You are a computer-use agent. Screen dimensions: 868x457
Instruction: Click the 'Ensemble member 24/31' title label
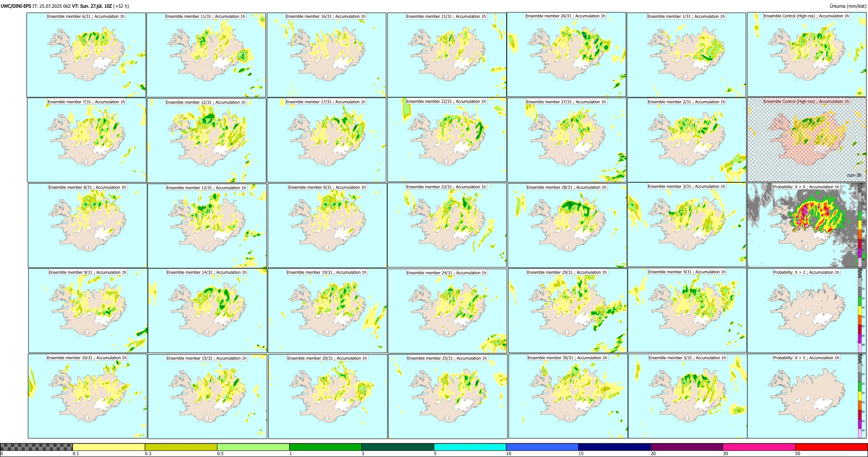pos(447,273)
